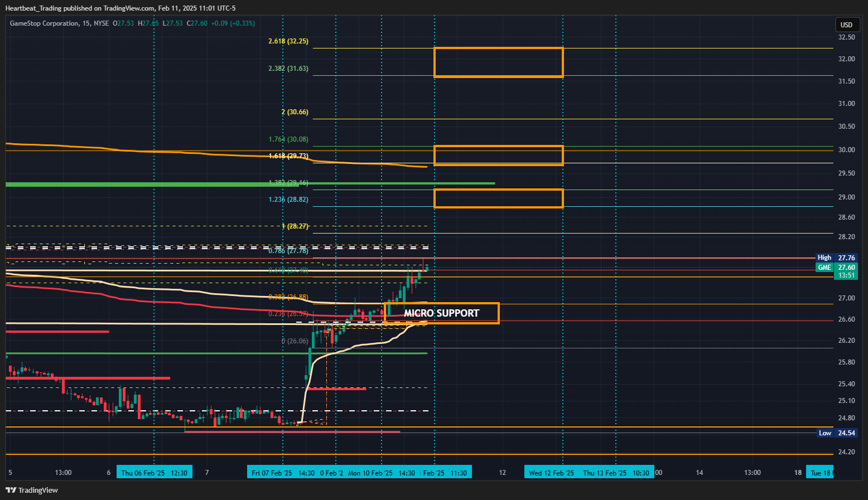The width and height of the screenshot is (868, 500).
Task: Select the GameStop Corporation, 15, NYSE title
Action: [59, 23]
